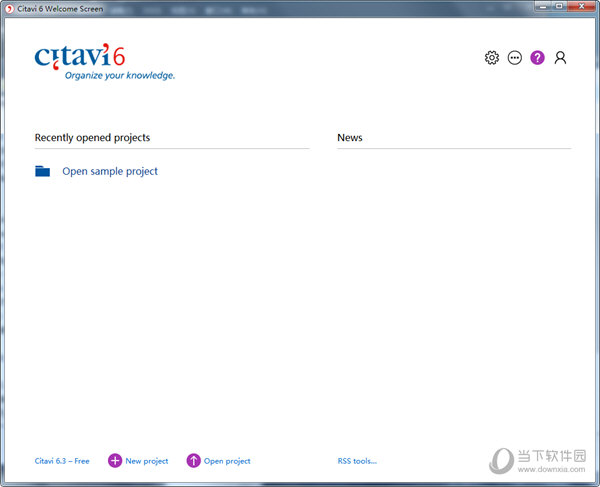Choose Open project link
This screenshot has width=600, height=487.
pos(227,461)
